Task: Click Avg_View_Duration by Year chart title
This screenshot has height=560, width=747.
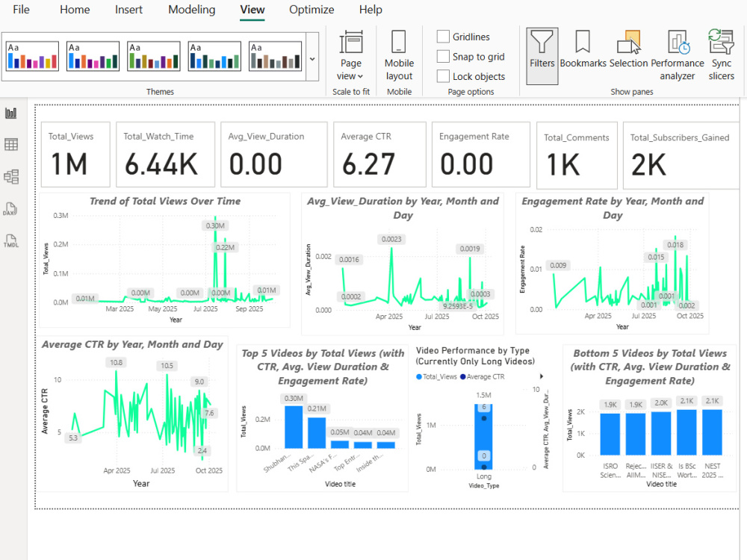Action: [403, 208]
